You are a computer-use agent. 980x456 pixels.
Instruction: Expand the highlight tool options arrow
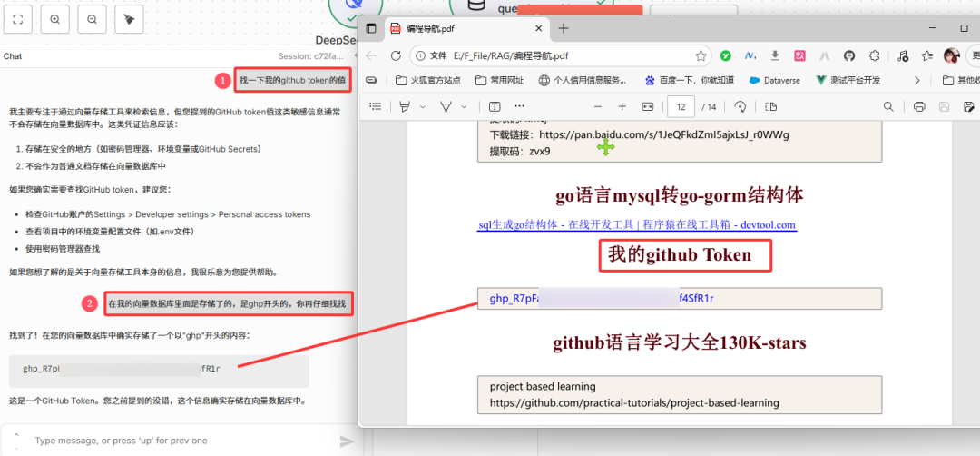[x=423, y=107]
